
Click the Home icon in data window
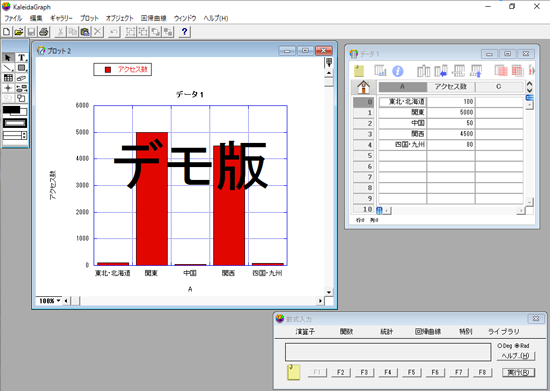(x=364, y=87)
